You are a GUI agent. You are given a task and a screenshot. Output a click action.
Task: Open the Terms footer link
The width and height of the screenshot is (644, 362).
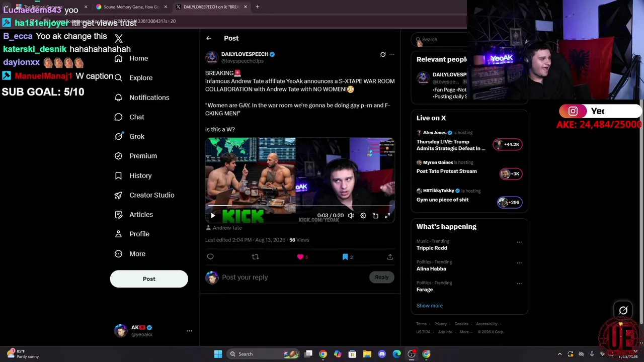pyautogui.click(x=422, y=324)
